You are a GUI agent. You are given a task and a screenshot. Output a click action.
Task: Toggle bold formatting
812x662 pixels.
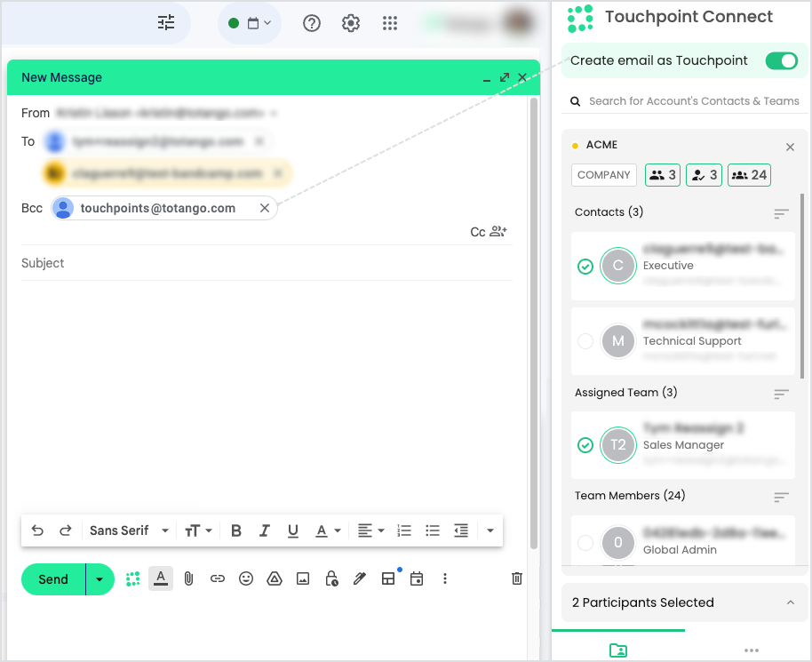(236, 530)
